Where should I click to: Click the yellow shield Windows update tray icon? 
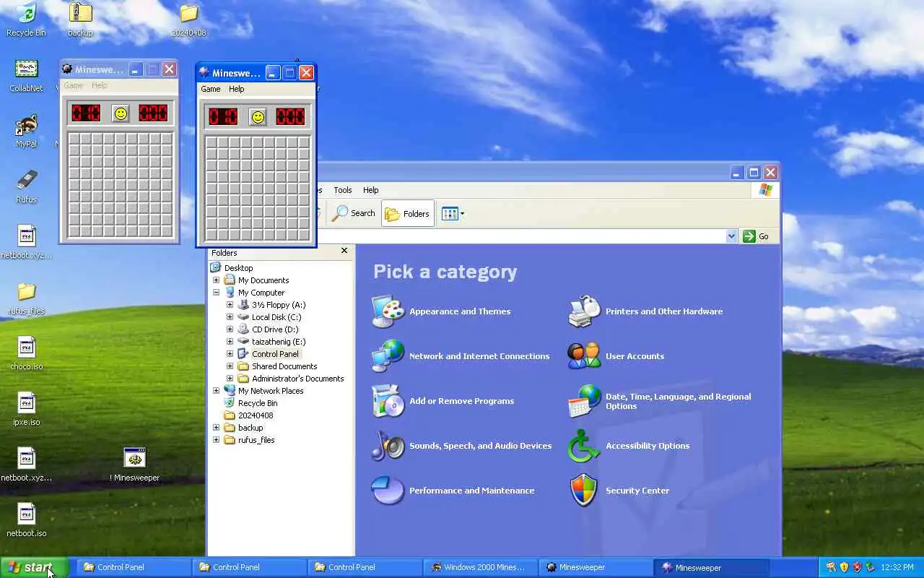tap(844, 567)
